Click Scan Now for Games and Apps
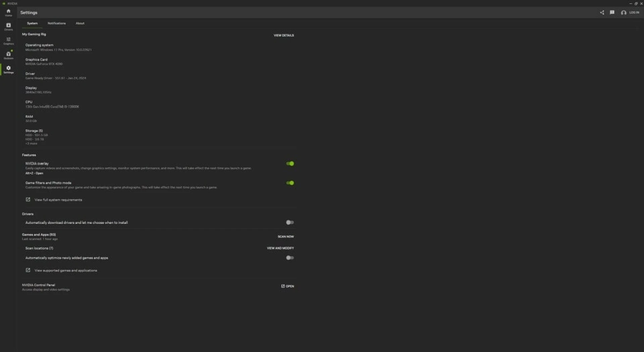Image resolution: width=644 pixels, height=352 pixels. tap(286, 237)
